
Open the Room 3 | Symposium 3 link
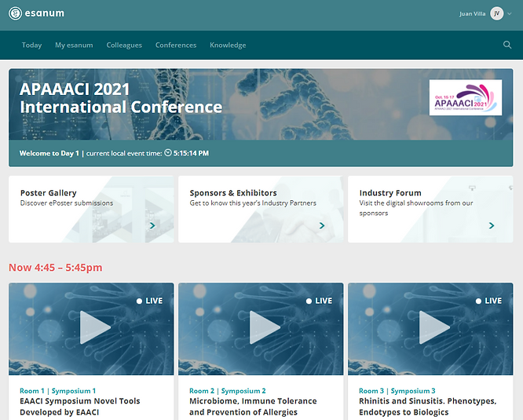pyautogui.click(x=397, y=391)
